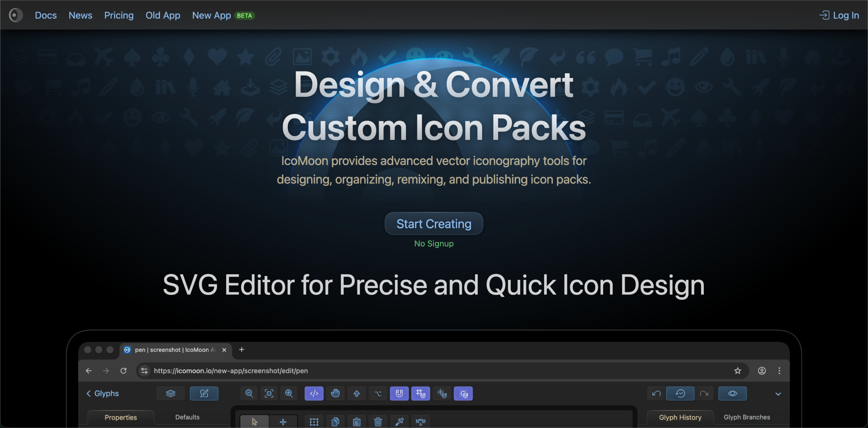Switch to the Glyph History tab

click(x=680, y=417)
